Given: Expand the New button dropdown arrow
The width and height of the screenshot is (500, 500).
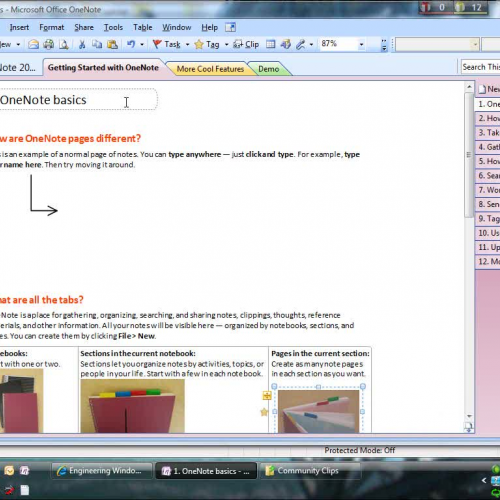Looking at the screenshot, I should point(18,44).
